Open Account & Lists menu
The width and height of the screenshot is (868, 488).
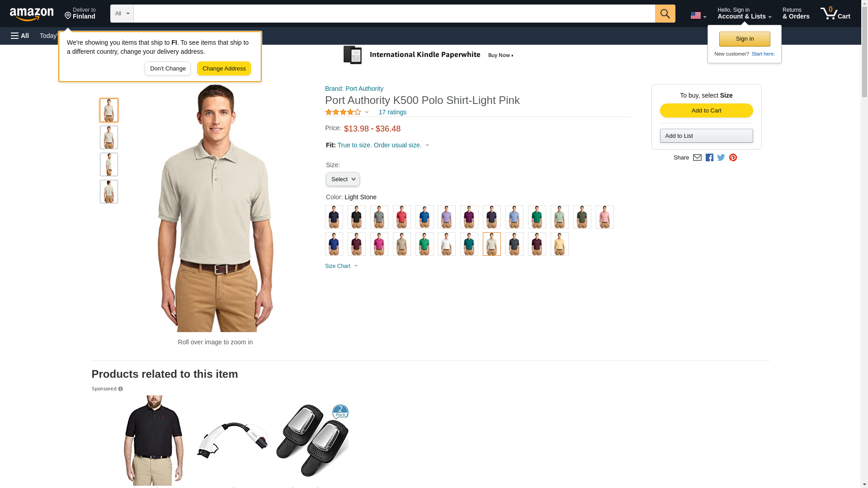click(x=744, y=14)
